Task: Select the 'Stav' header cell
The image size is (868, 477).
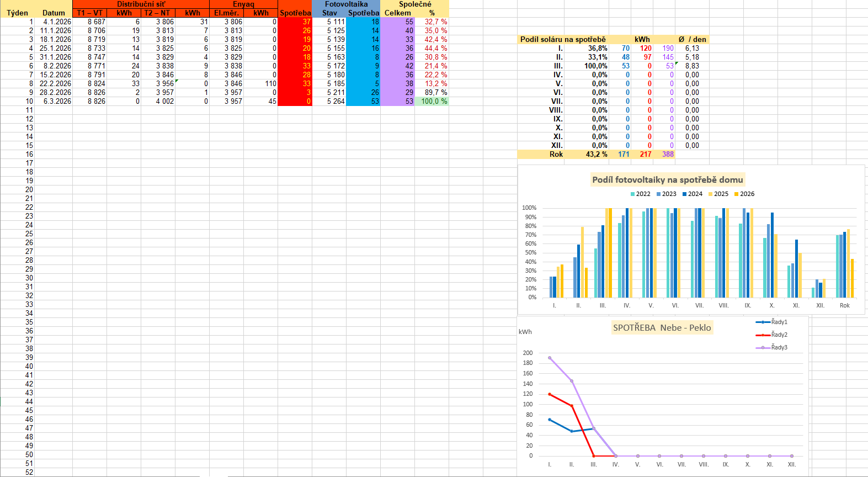Action: (329, 13)
